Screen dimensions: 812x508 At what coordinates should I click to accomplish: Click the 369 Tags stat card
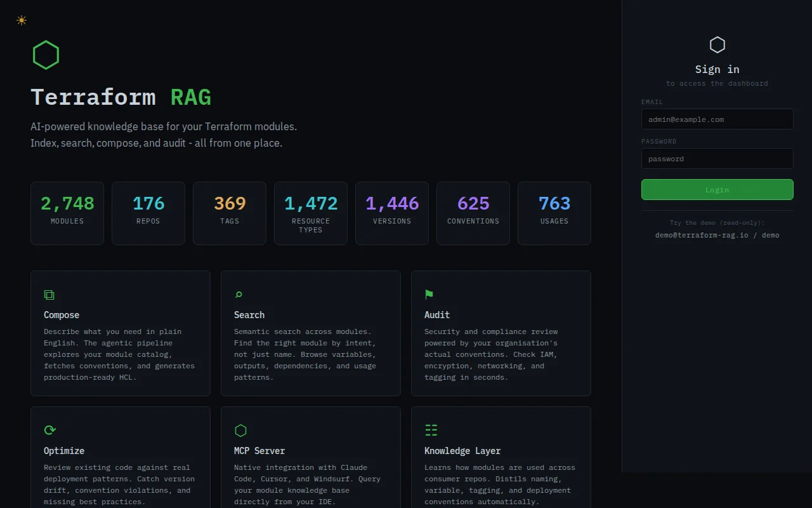pos(230,213)
